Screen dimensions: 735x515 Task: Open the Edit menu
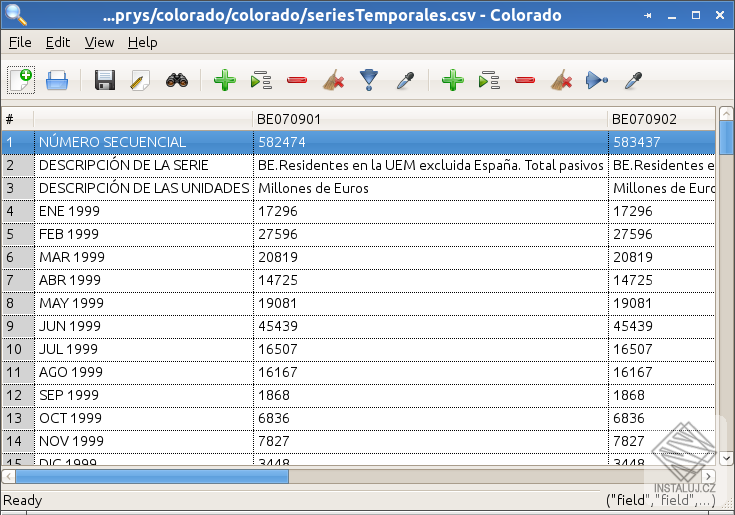pos(58,43)
